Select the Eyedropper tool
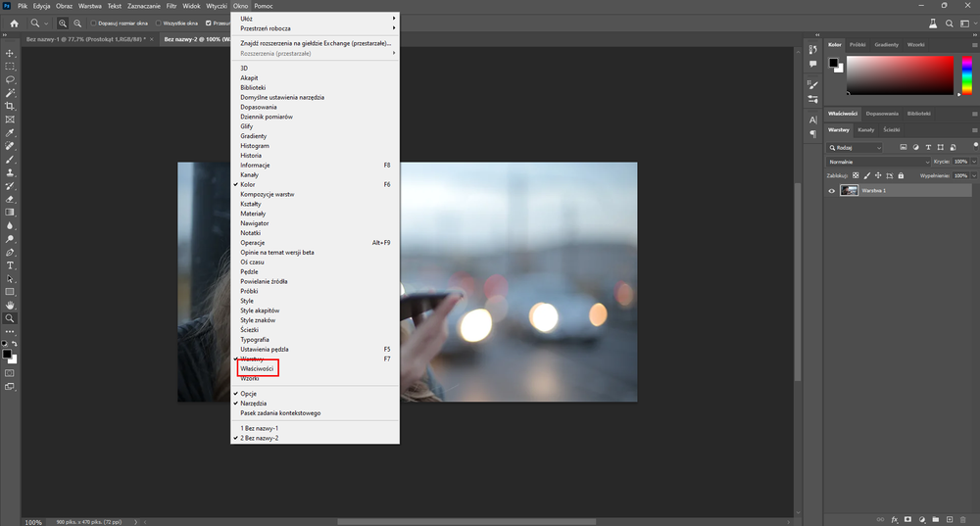 (10, 132)
